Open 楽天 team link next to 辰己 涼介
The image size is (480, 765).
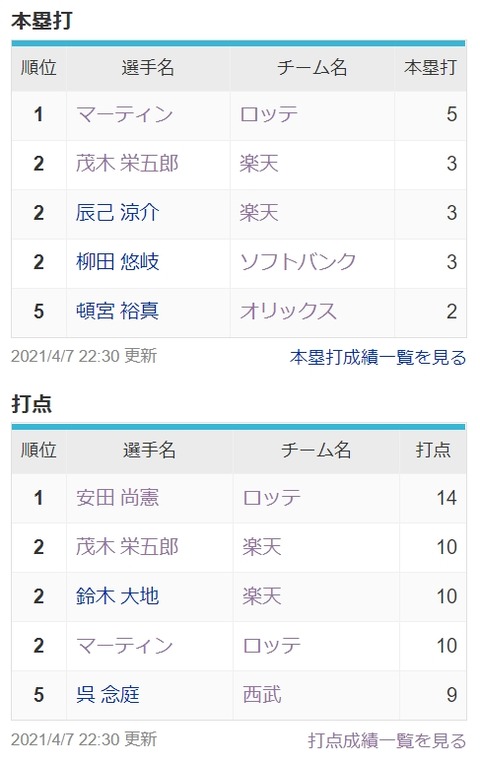pos(259,213)
